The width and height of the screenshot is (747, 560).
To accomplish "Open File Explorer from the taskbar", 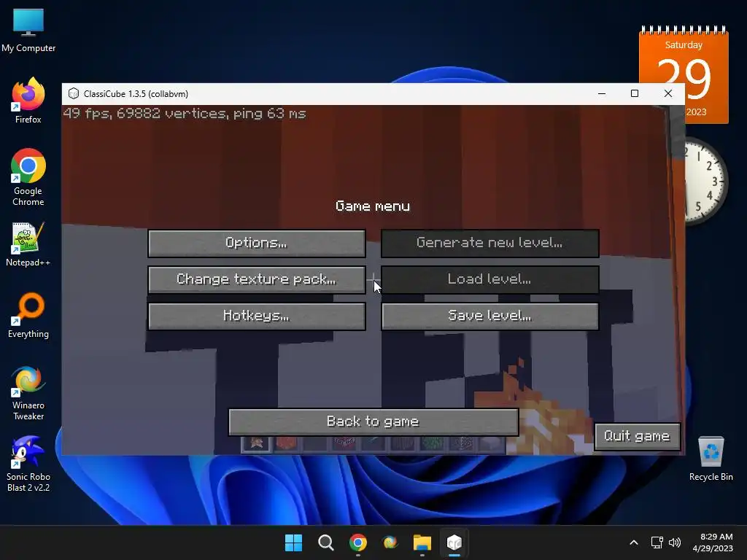I will tap(422, 542).
